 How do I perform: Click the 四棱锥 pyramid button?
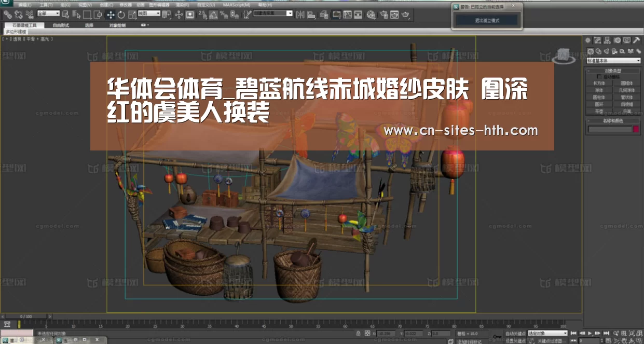(x=626, y=104)
